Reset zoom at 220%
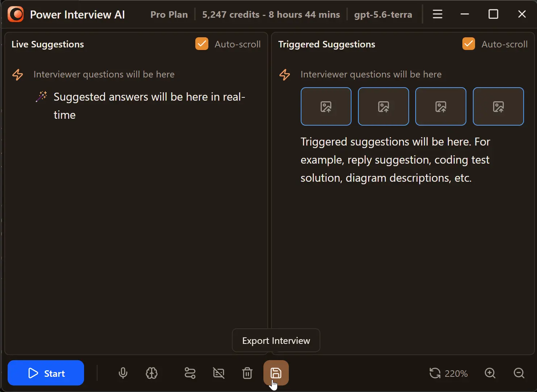Image resolution: width=537 pixels, height=392 pixels. point(448,373)
